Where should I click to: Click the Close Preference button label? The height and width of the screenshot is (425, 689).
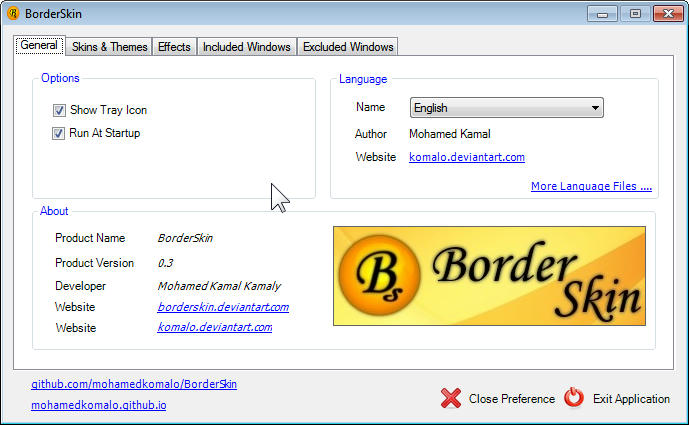coord(511,399)
